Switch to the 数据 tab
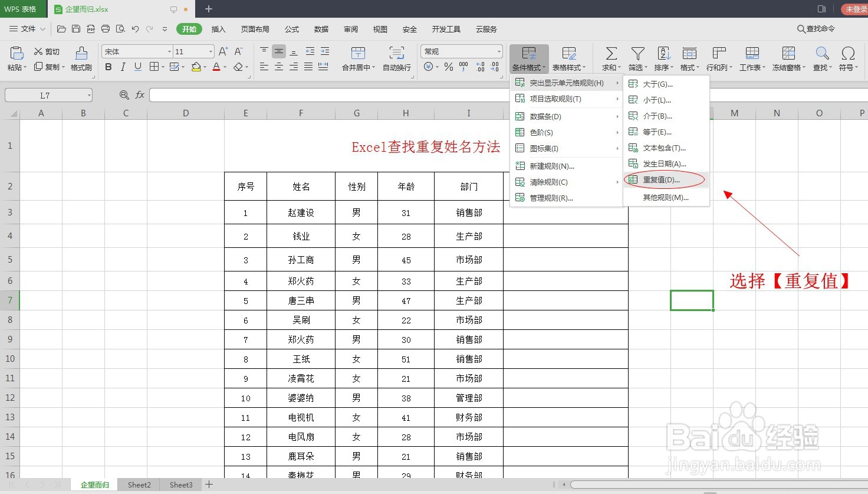 pos(321,29)
